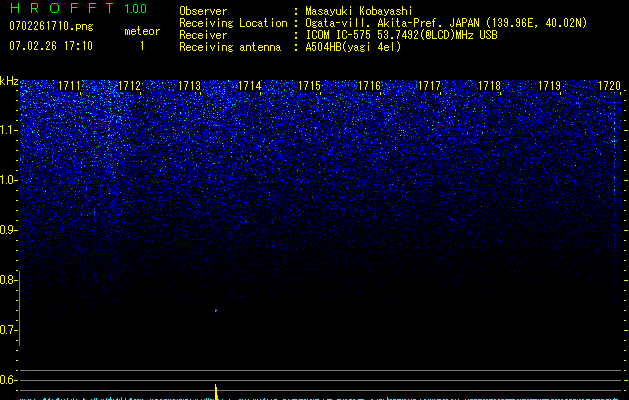Click the 1.1 frequency axis label
This screenshot has height=400, width=629.
(8, 130)
